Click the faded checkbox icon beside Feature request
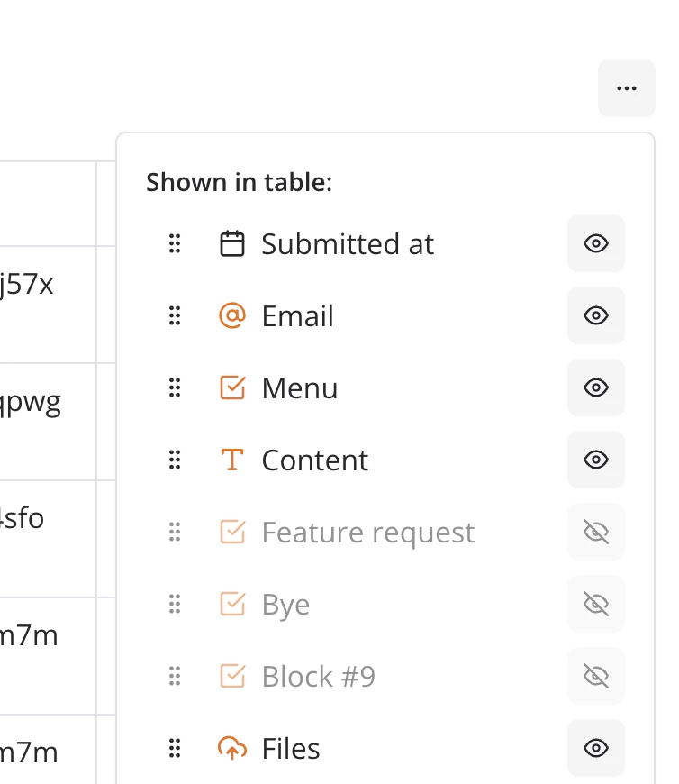The height and width of the screenshot is (784, 679). tap(232, 532)
